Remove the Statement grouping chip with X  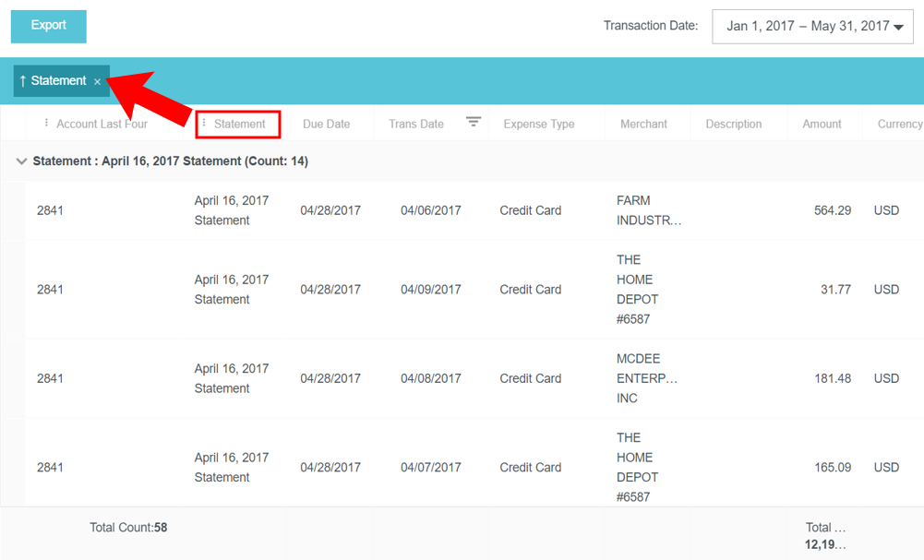pyautogui.click(x=98, y=82)
